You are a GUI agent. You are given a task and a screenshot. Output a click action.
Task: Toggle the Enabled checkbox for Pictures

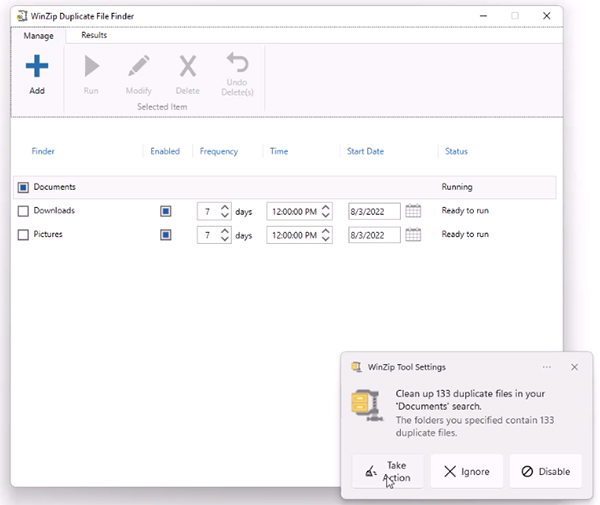pyautogui.click(x=165, y=235)
